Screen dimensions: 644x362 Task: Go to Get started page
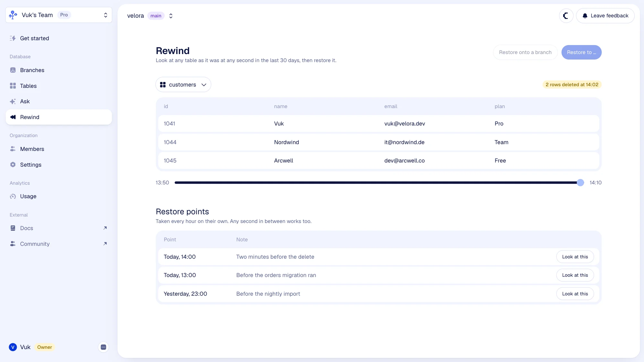[x=59, y=38]
